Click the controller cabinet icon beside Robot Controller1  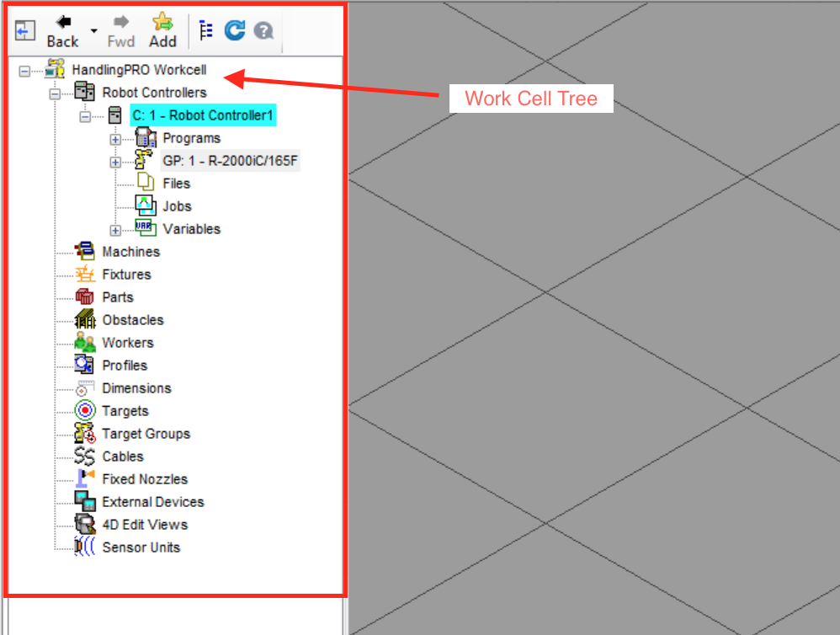[x=114, y=115]
